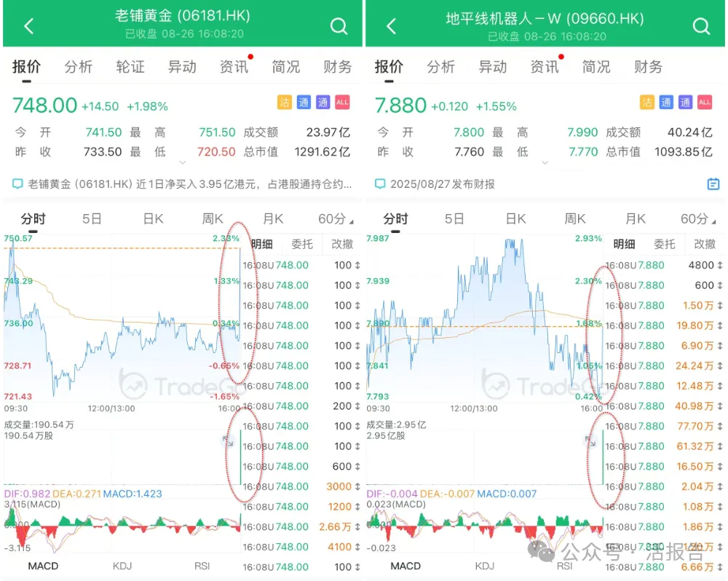The height and width of the screenshot is (581, 728).
Task: Switch to 轮证 tab for 老铺黄金
Action: point(130,67)
